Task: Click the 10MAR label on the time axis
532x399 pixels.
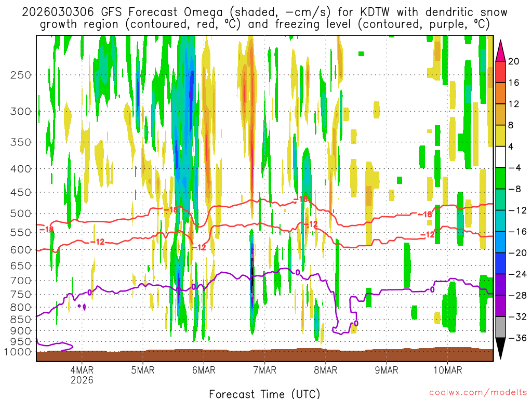Action: (x=447, y=370)
